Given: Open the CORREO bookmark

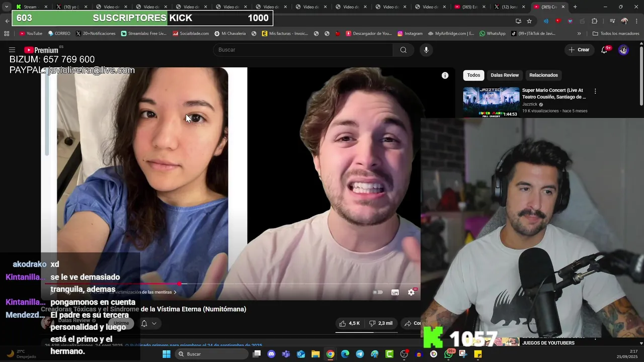Looking at the screenshot, I should [59, 34].
